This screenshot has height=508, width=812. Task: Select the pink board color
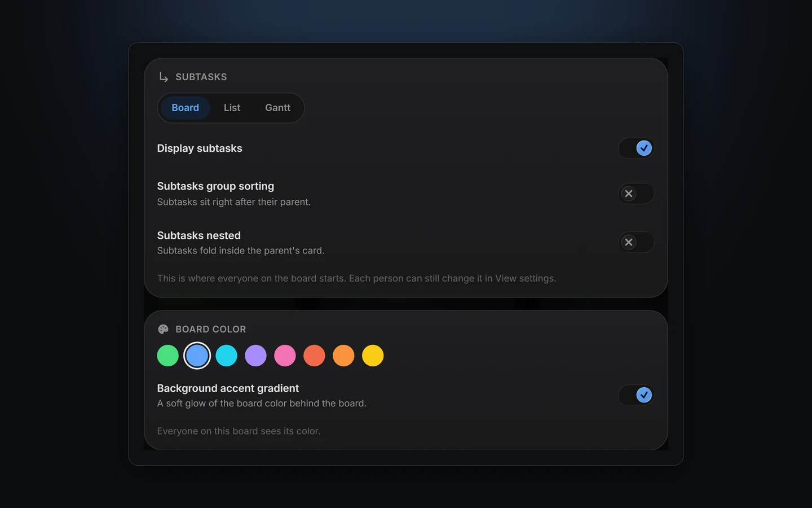click(x=285, y=356)
